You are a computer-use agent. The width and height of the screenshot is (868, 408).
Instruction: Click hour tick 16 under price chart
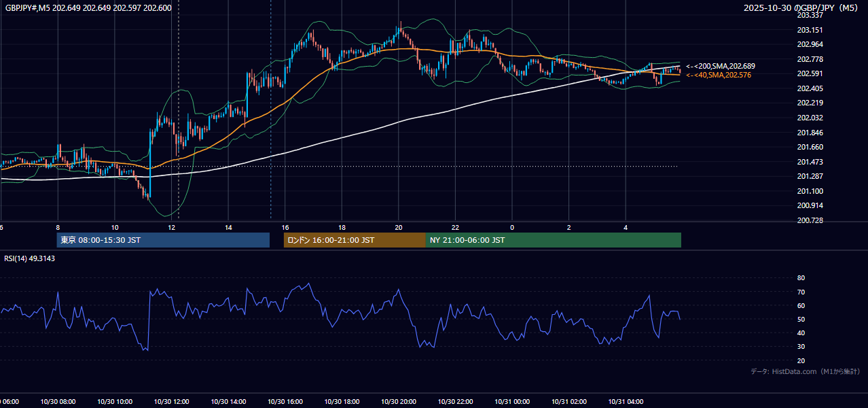click(285, 227)
